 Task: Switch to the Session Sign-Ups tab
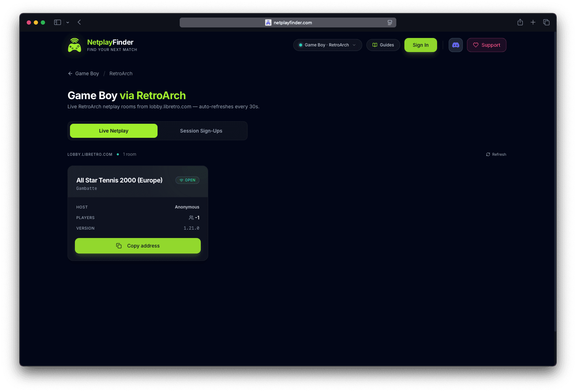click(201, 131)
